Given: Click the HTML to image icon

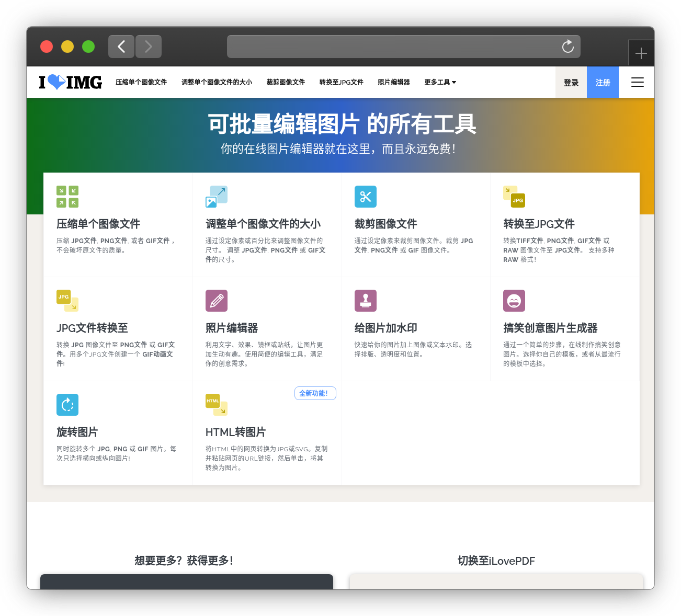Looking at the screenshot, I should click(217, 405).
